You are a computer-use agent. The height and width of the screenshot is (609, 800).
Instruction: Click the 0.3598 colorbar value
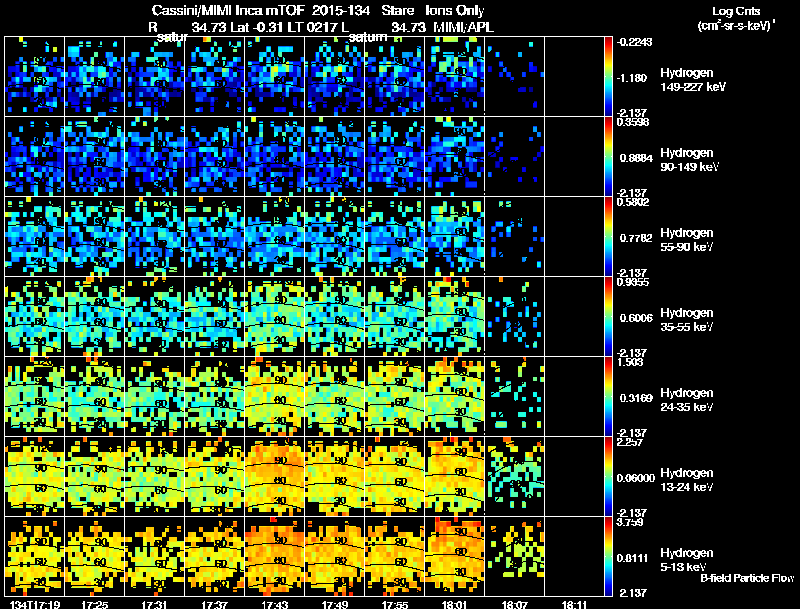(633, 122)
